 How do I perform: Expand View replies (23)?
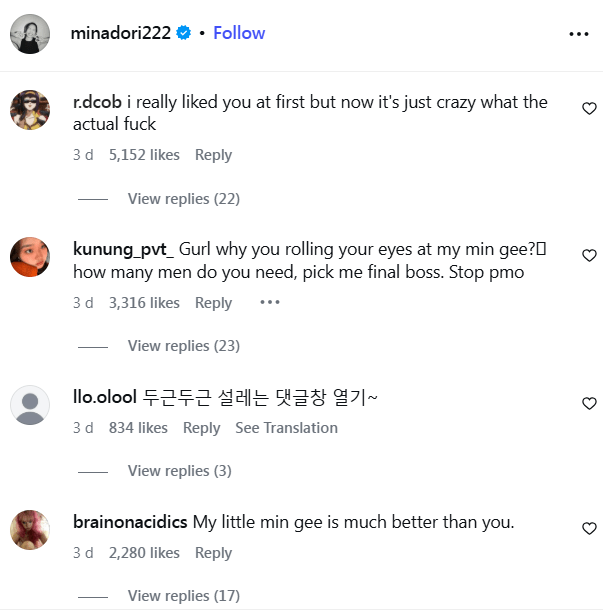pos(183,346)
